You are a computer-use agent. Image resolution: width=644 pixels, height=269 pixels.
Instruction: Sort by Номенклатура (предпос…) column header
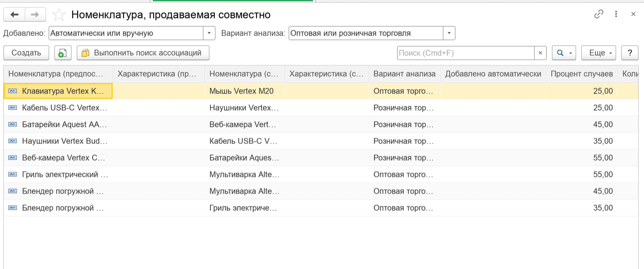pyautogui.click(x=58, y=74)
